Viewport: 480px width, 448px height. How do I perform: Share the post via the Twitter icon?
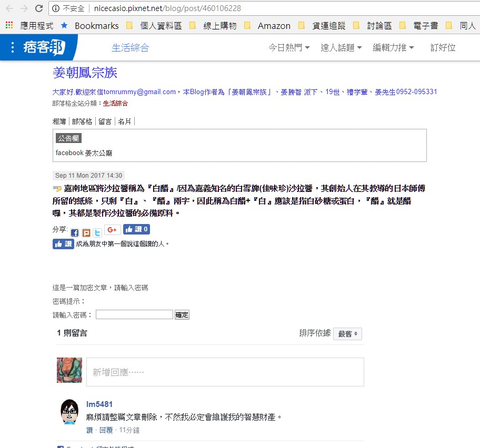(96, 229)
